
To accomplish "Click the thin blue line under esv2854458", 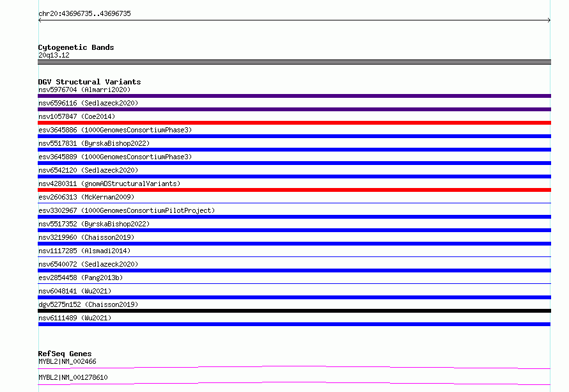I will (294, 283).
